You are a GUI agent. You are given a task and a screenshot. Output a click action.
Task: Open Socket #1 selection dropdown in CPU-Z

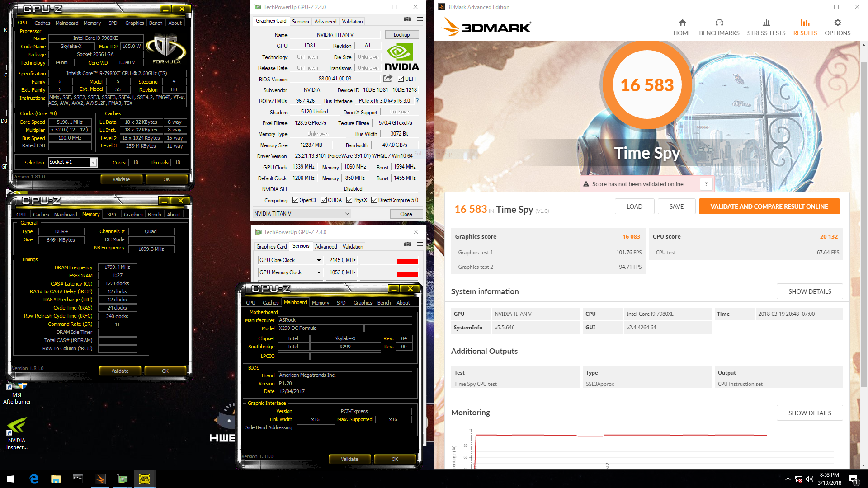tap(93, 162)
